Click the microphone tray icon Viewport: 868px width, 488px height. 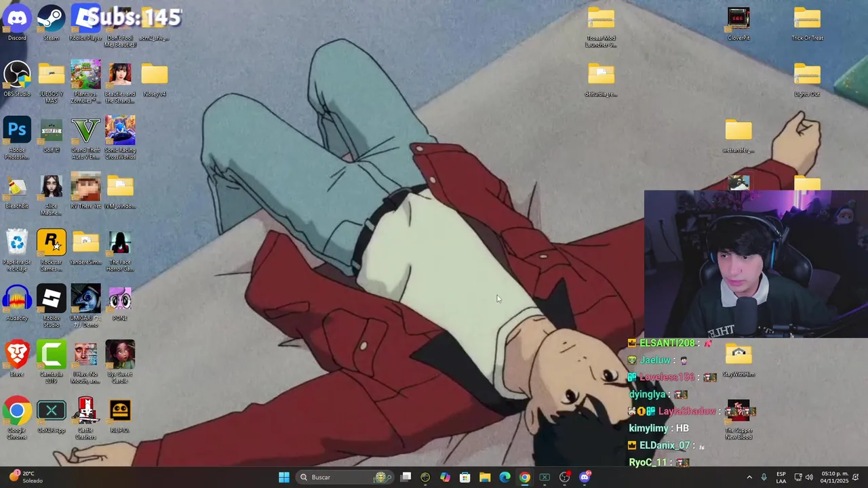(x=764, y=477)
